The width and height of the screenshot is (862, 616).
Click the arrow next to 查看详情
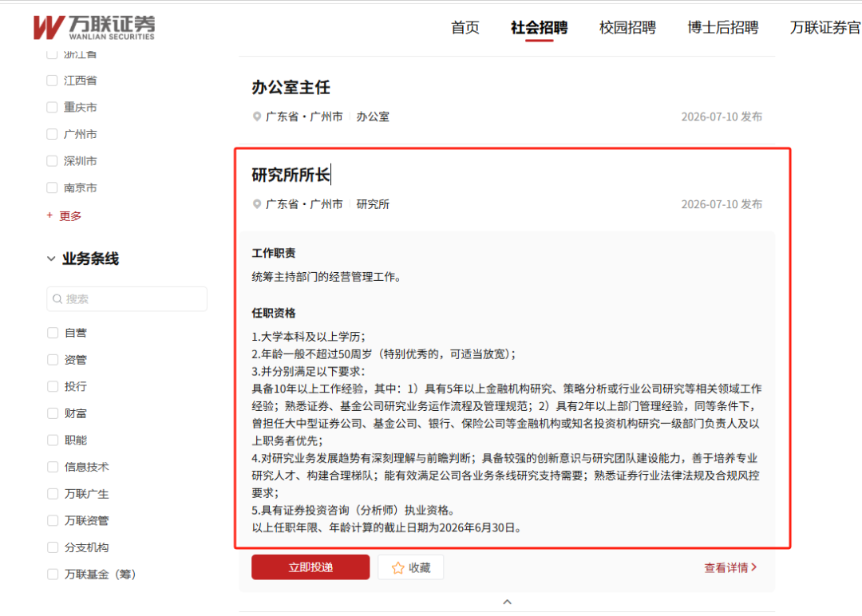(x=754, y=567)
